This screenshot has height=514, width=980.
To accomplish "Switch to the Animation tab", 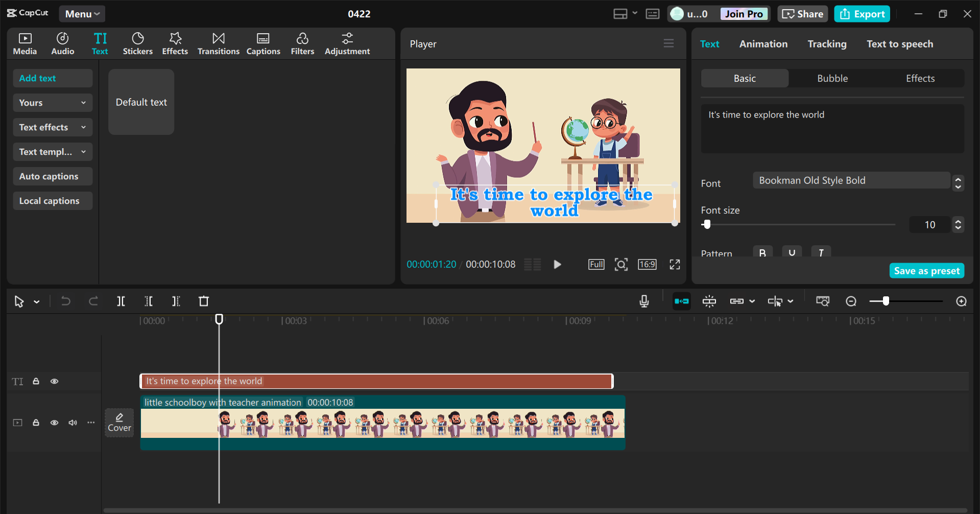I will (x=763, y=44).
